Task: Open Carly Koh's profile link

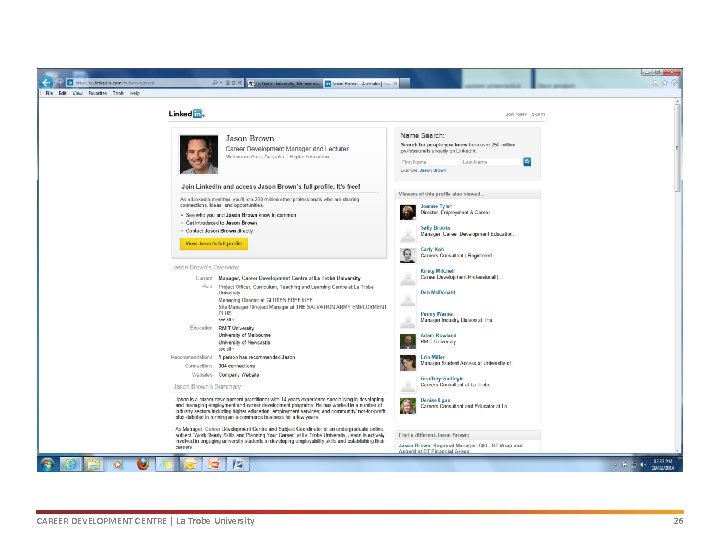Action: (x=432, y=249)
